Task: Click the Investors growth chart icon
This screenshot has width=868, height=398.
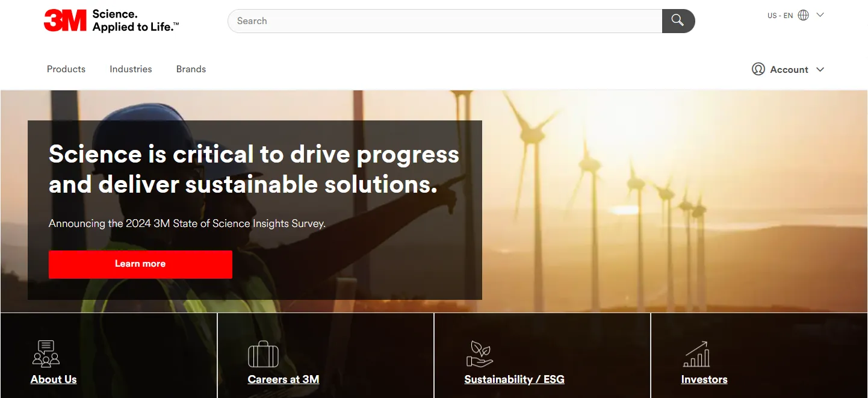Action: click(x=696, y=354)
